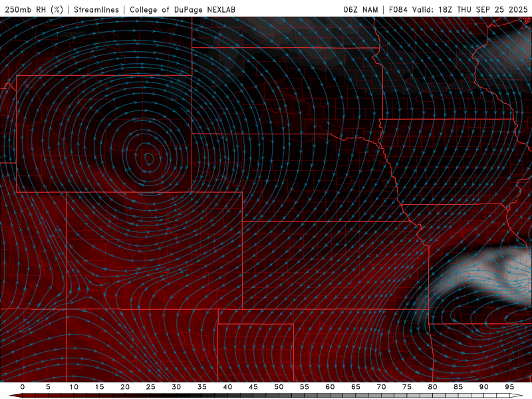
Task: Click the "06Z NAM" model run label
Action: click(360, 10)
